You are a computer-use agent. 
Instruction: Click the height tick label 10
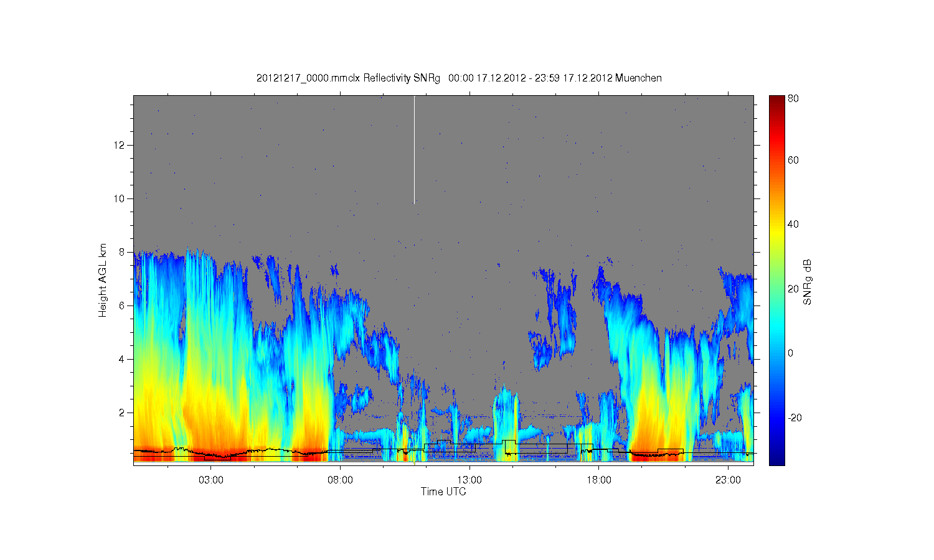tap(120, 198)
